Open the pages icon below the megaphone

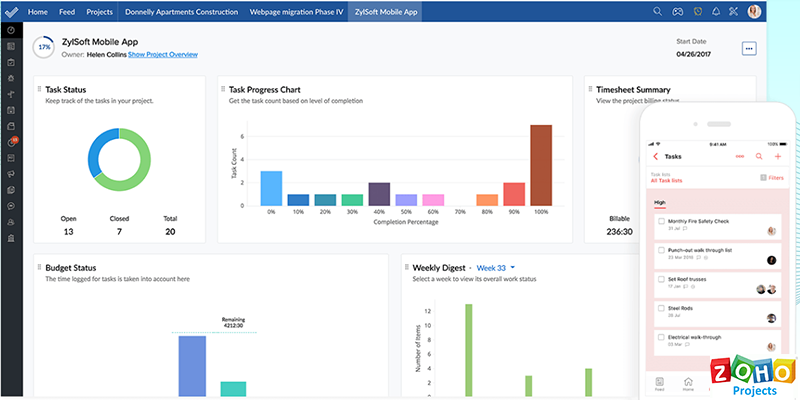click(11, 190)
